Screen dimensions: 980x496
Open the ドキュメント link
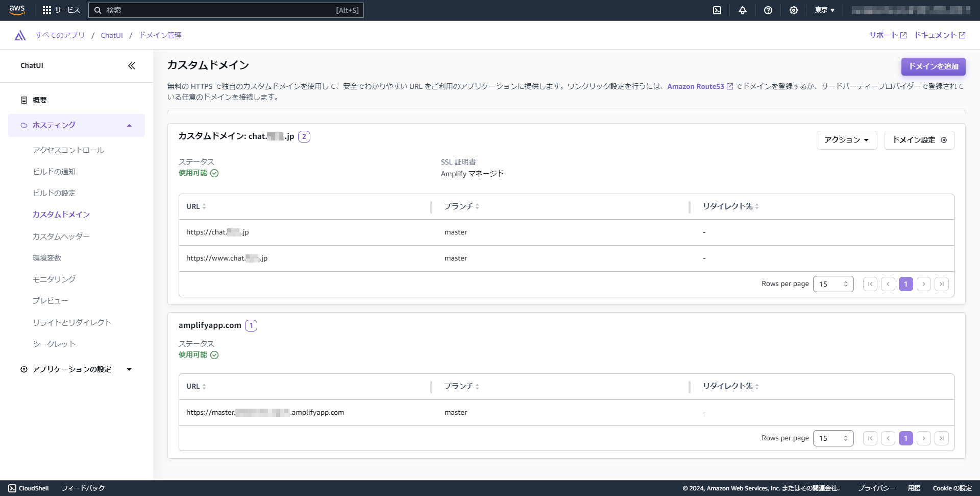pyautogui.click(x=940, y=35)
